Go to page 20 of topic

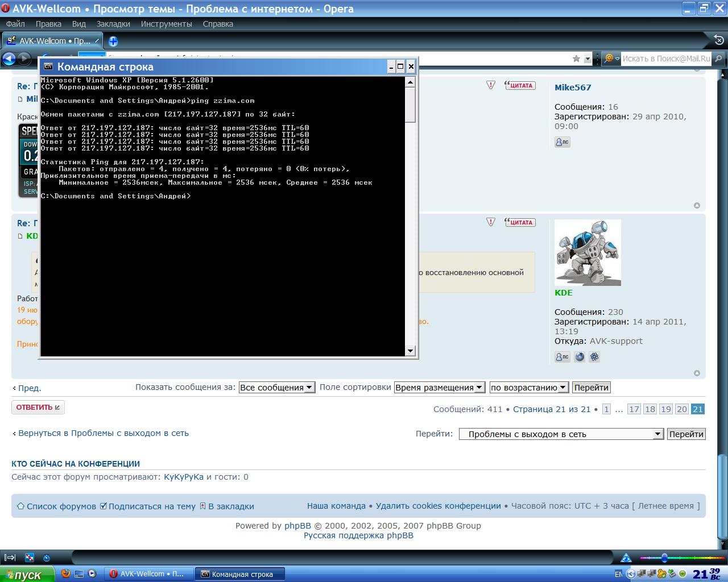[x=682, y=409]
